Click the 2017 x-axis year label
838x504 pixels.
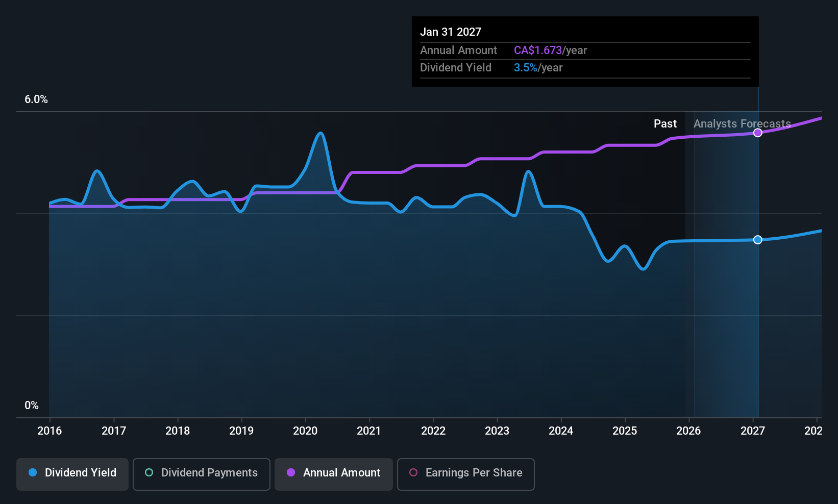pyautogui.click(x=114, y=431)
